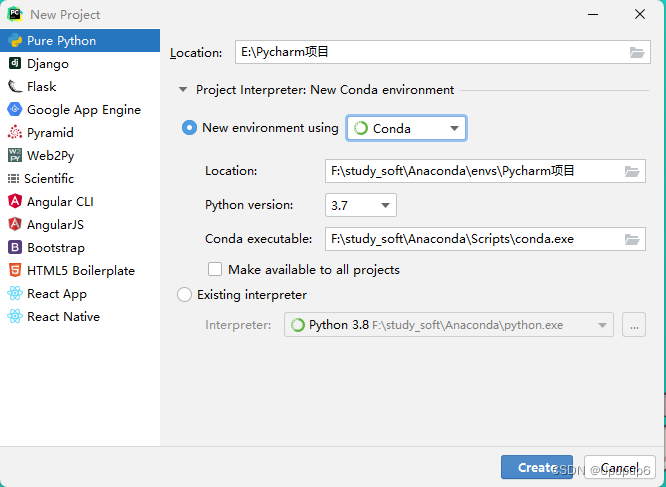The width and height of the screenshot is (666, 487).
Task: Minimize the New Project dialog
Action: [x=593, y=14]
